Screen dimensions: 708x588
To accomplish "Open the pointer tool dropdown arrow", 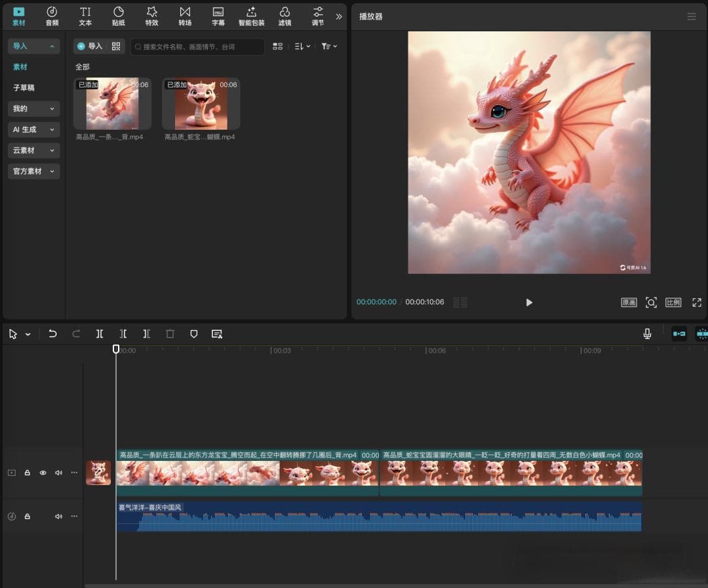I will (28, 334).
